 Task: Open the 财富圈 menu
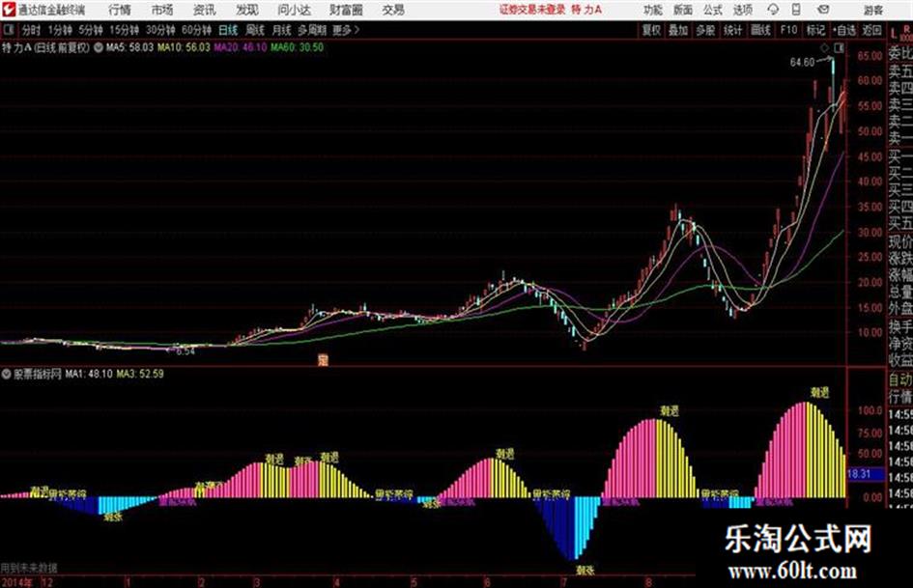pos(347,10)
